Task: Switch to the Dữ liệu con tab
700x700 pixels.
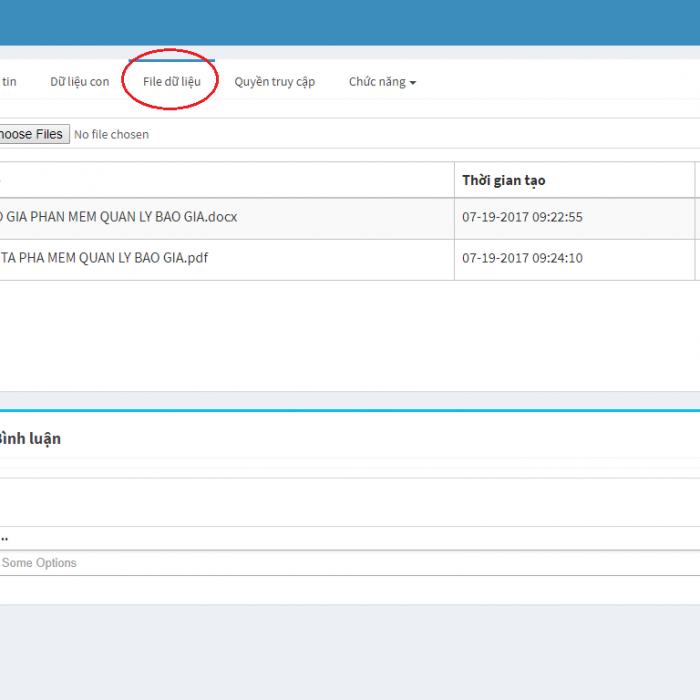Action: (x=79, y=82)
